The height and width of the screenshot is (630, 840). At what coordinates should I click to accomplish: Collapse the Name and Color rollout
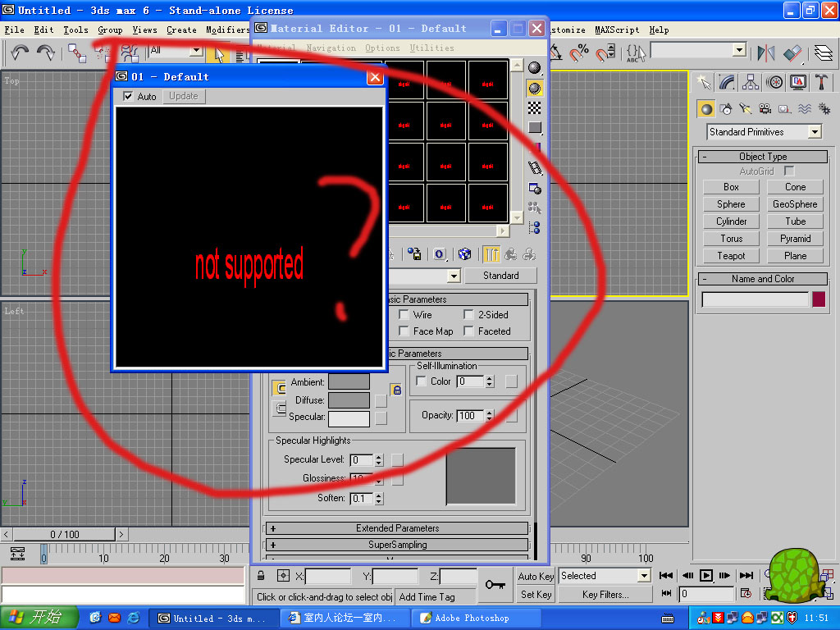762,279
